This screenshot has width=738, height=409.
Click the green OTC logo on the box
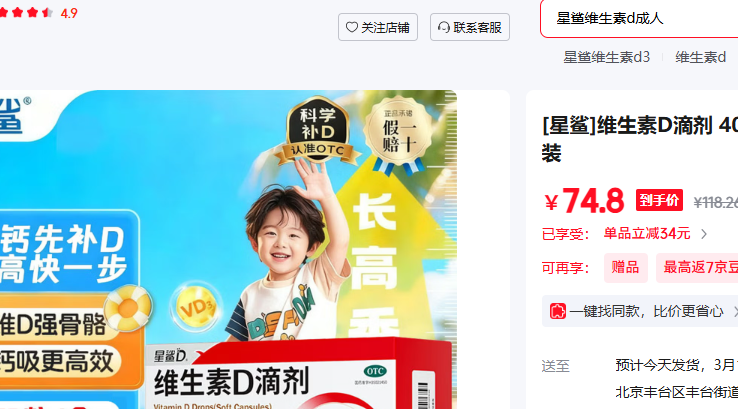coord(375,371)
